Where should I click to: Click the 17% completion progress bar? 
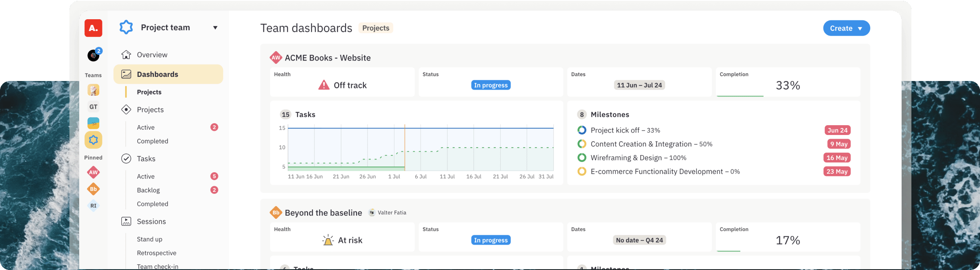tap(729, 251)
